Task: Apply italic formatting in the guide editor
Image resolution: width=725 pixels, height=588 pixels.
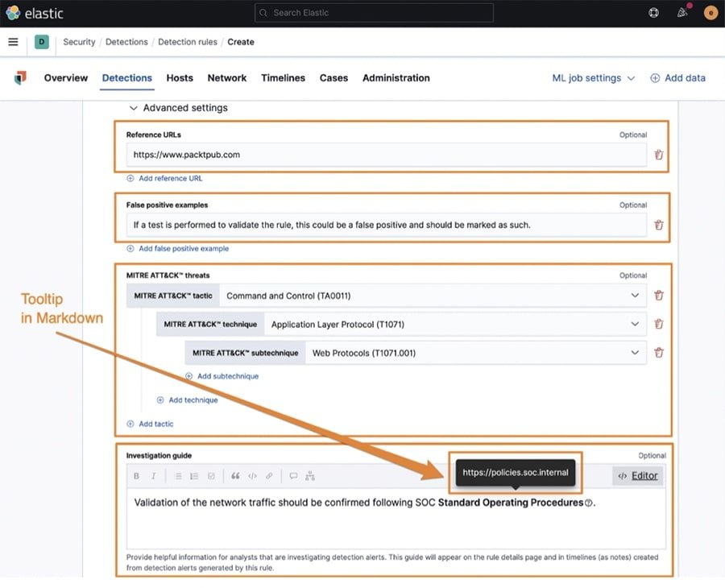Action: click(x=153, y=475)
